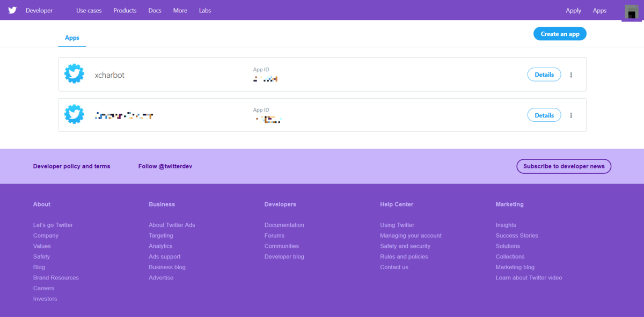
Task: Open the Communities footer link
Action: click(x=282, y=246)
